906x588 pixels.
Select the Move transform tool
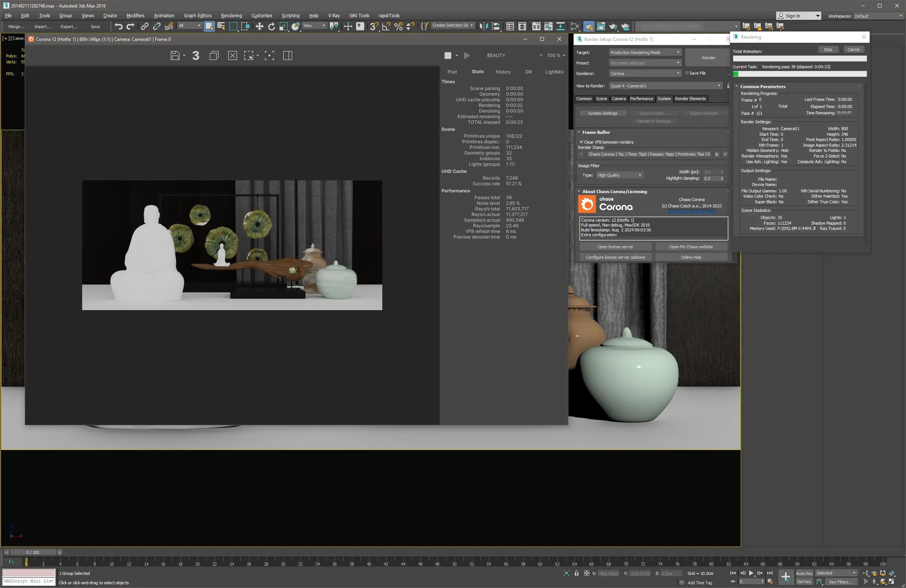coord(259,26)
